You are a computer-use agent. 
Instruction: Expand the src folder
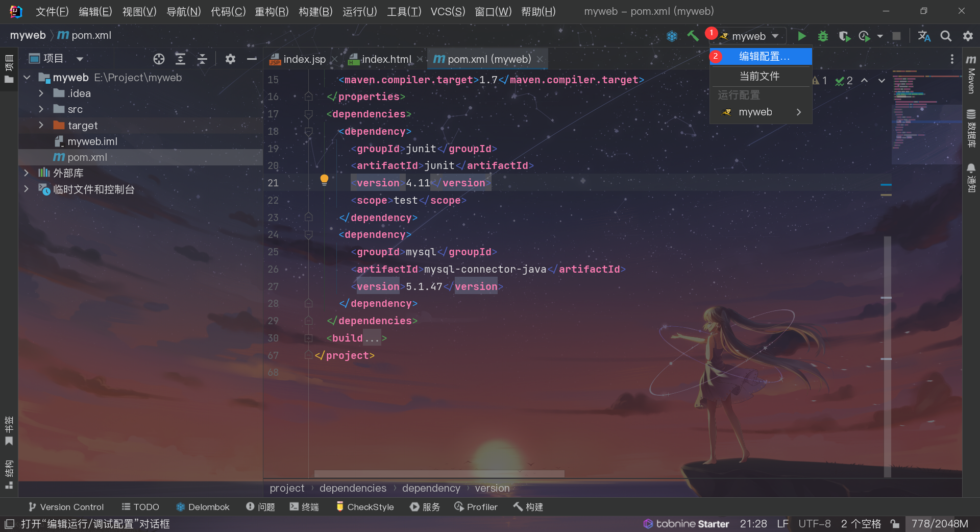[x=41, y=109]
